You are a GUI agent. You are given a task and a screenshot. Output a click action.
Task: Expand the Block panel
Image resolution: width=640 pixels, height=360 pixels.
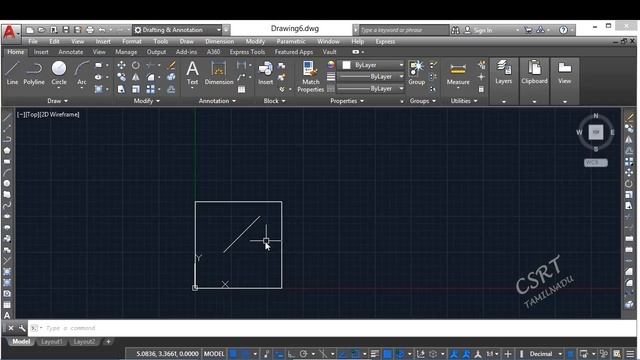point(274,101)
